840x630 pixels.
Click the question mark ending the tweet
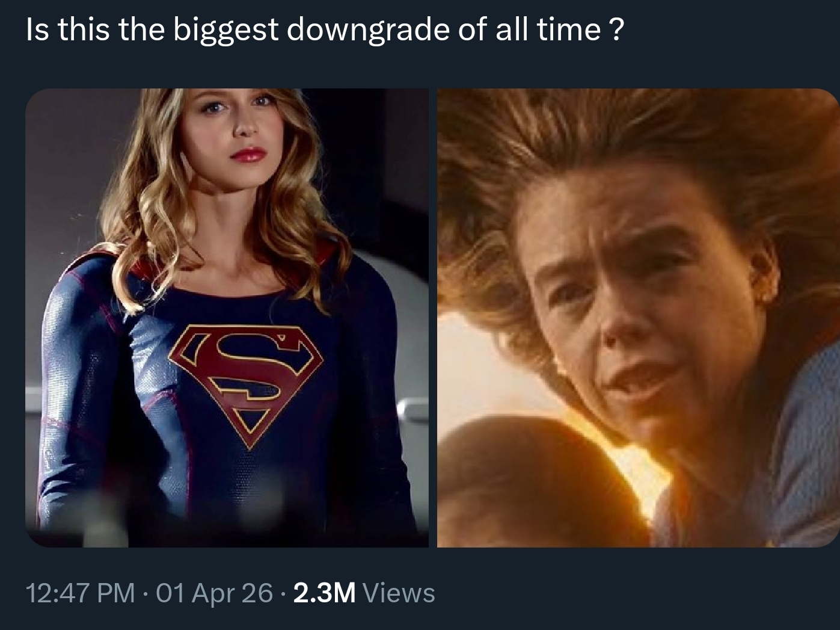616,29
